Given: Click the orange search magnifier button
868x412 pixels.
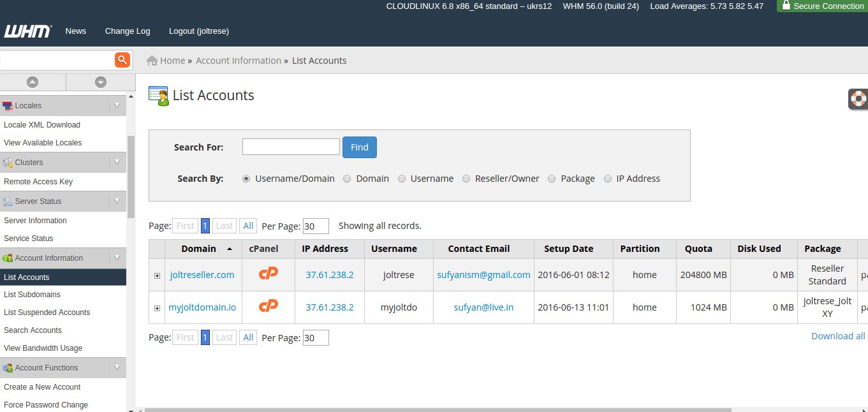Looking at the screenshot, I should click(x=122, y=60).
